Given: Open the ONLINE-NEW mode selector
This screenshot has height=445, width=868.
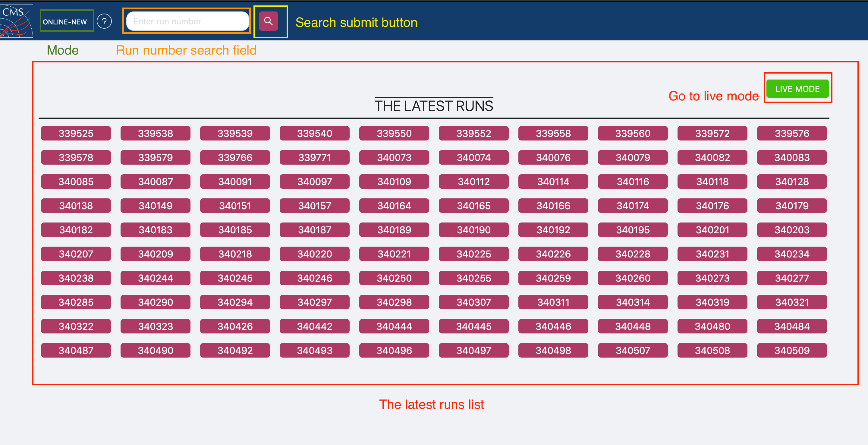Looking at the screenshot, I should click(65, 22).
